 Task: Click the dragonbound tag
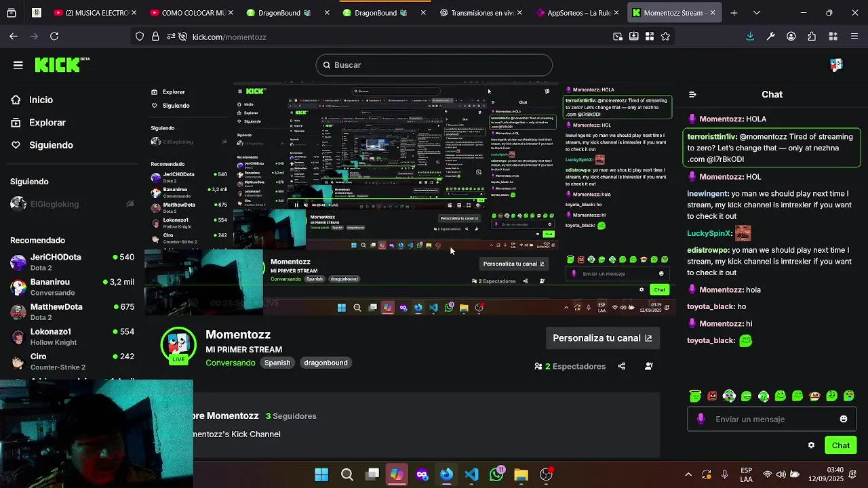pyautogui.click(x=325, y=363)
